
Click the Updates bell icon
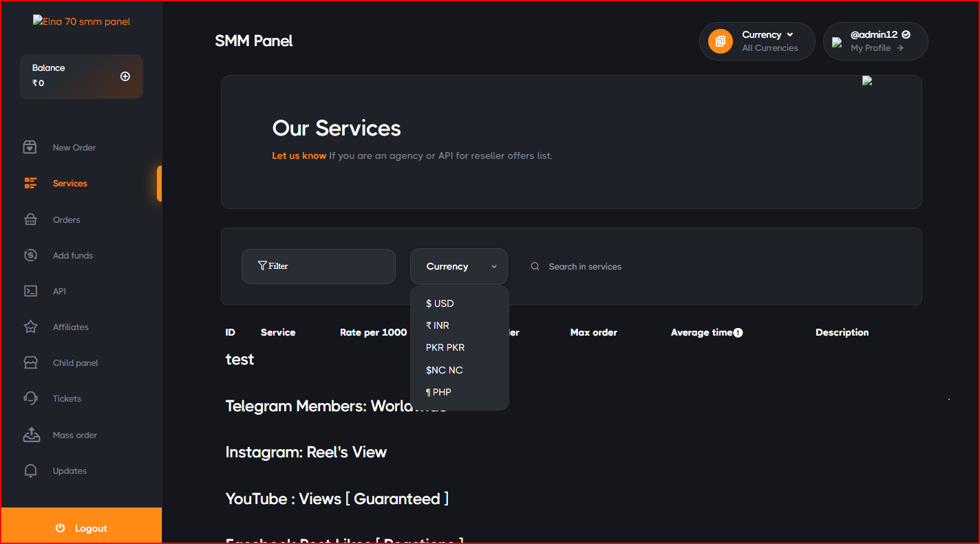tap(30, 470)
